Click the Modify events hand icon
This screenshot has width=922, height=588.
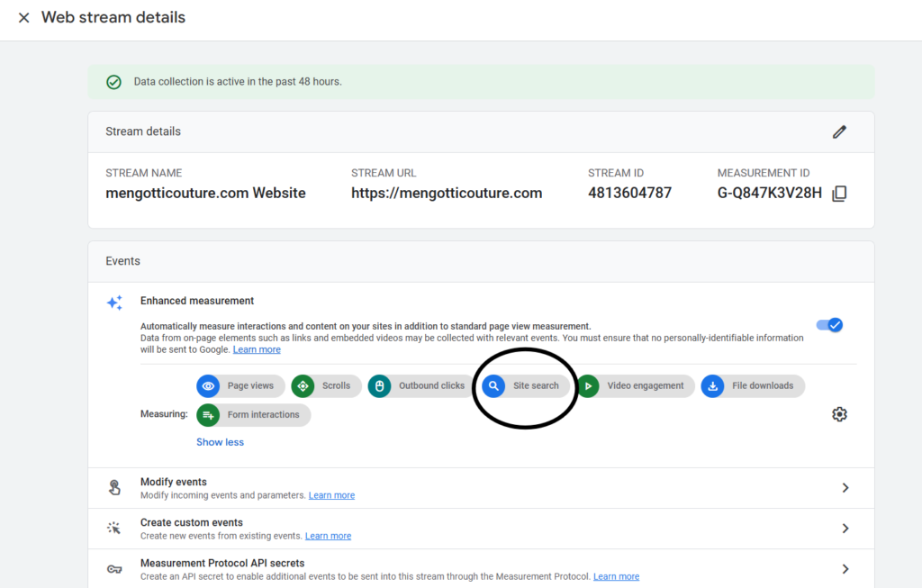point(114,487)
